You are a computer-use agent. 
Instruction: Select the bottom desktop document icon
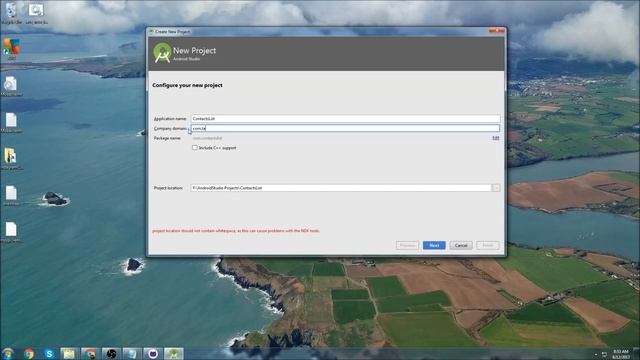pyautogui.click(x=11, y=232)
